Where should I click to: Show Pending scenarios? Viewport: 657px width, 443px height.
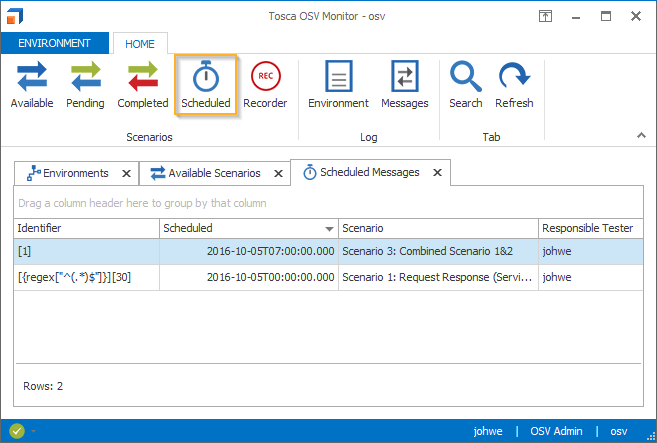pos(85,85)
